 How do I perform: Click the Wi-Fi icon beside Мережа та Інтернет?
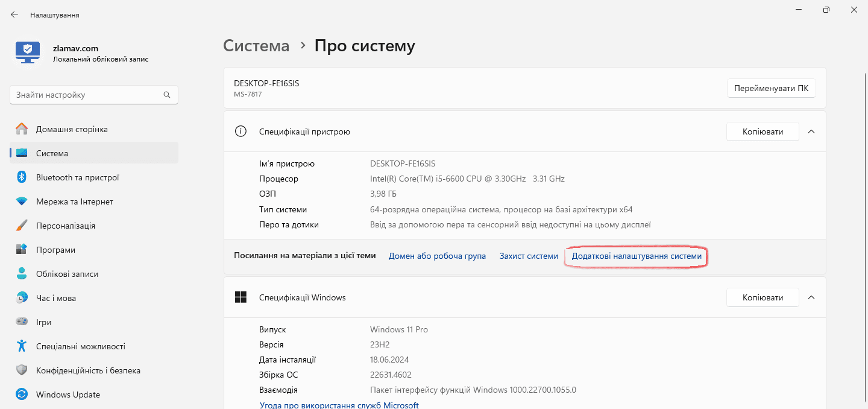coord(22,201)
